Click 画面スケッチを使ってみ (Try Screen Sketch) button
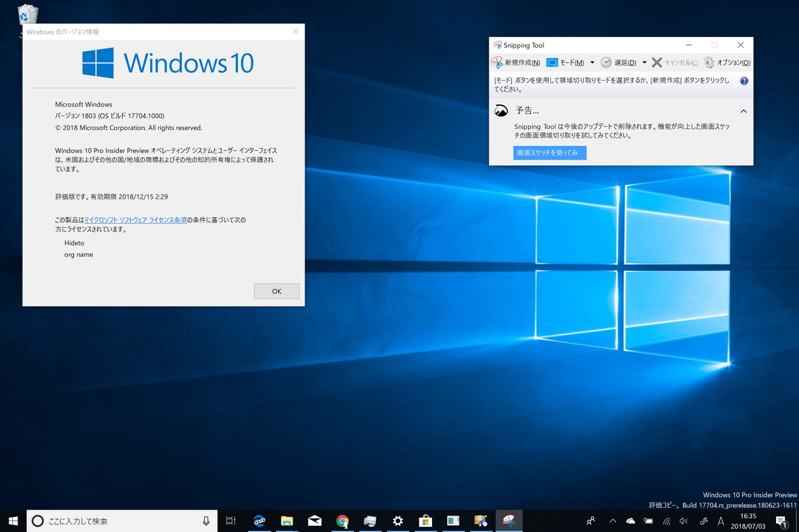Viewport: 799px width, 532px height. tap(549, 152)
